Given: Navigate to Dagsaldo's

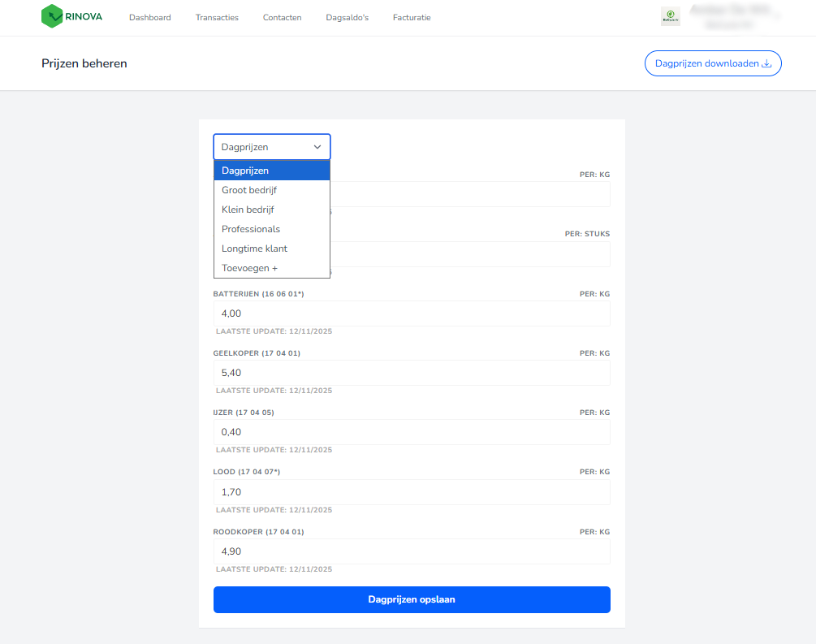Looking at the screenshot, I should 347,18.
